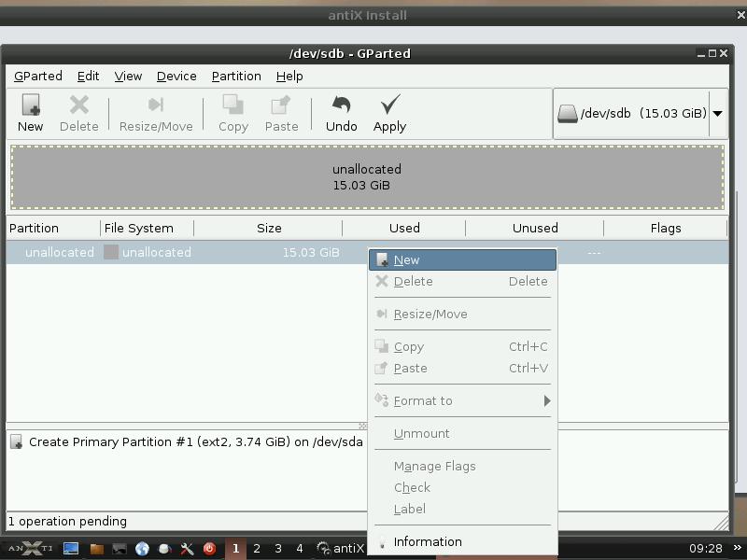Click the pending operation's new-partition icon
This screenshot has height=560, width=747.
16,441
